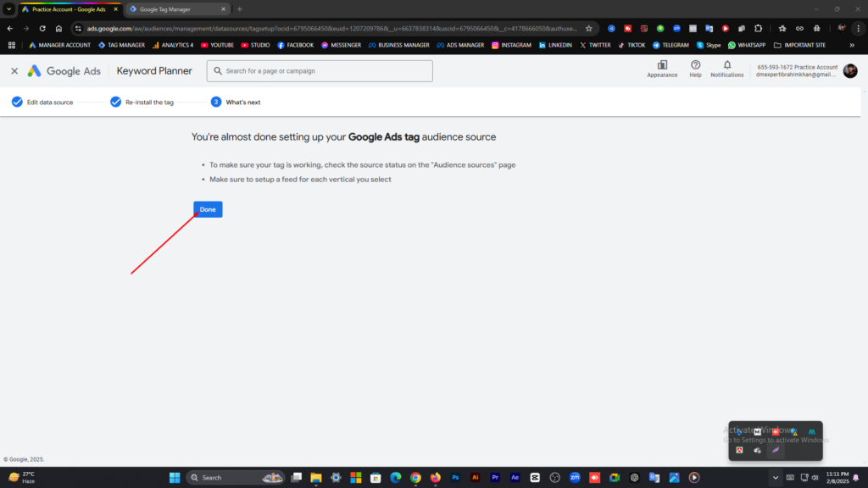
Task: Open the TIKTOK bookmark
Action: 632,46
